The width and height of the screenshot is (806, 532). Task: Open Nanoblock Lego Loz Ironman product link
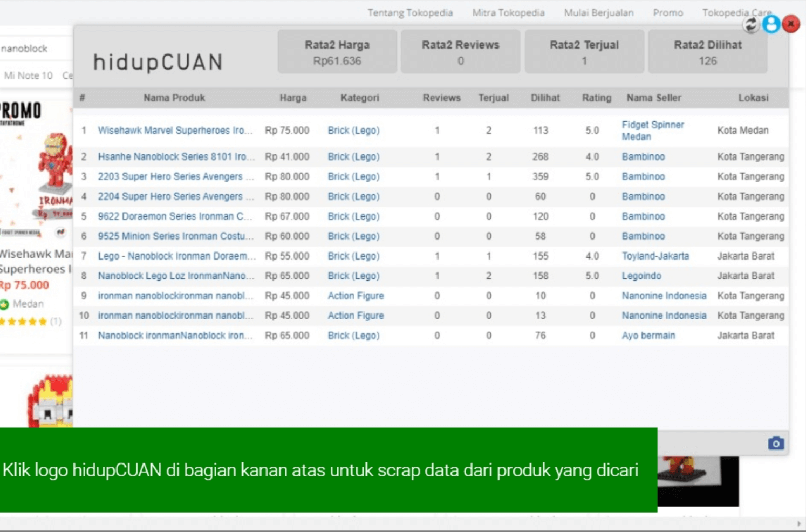[175, 276]
